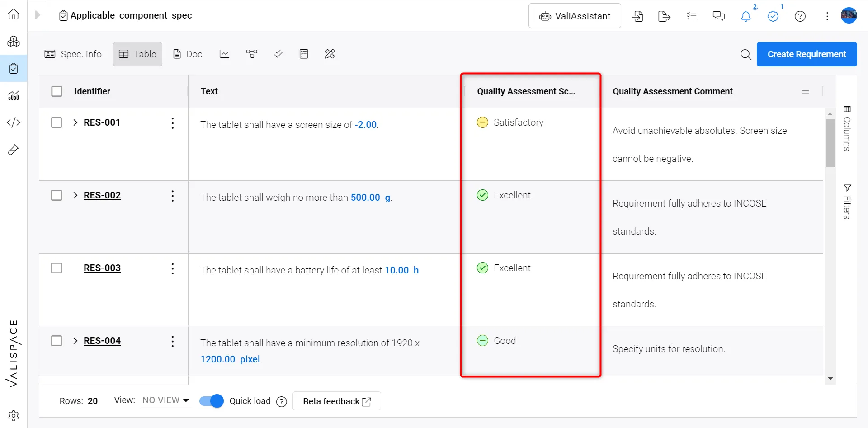Open the discussions chat icon
Screen dimensions: 868x428
pos(719,16)
